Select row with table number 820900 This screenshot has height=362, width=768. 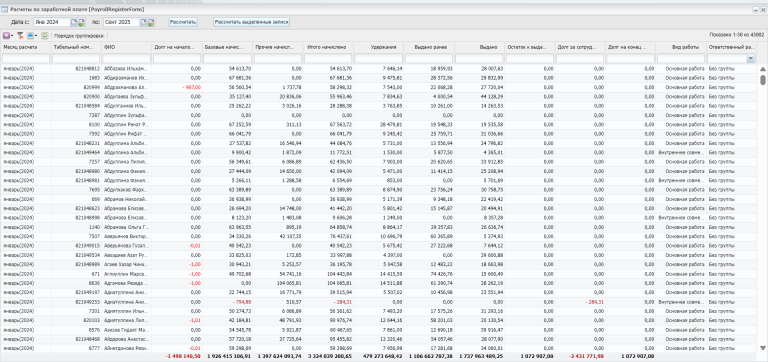click(379, 97)
